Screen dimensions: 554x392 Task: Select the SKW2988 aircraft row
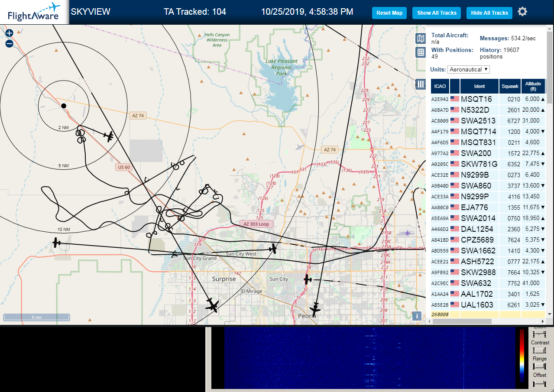[488, 272]
